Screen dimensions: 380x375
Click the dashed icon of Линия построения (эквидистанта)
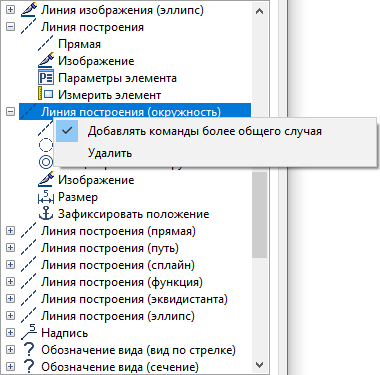[29, 299]
